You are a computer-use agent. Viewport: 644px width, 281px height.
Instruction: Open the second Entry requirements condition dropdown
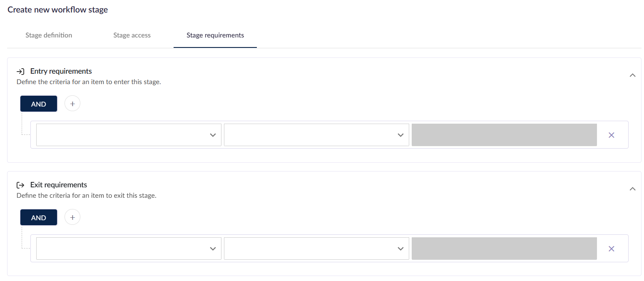(x=316, y=134)
